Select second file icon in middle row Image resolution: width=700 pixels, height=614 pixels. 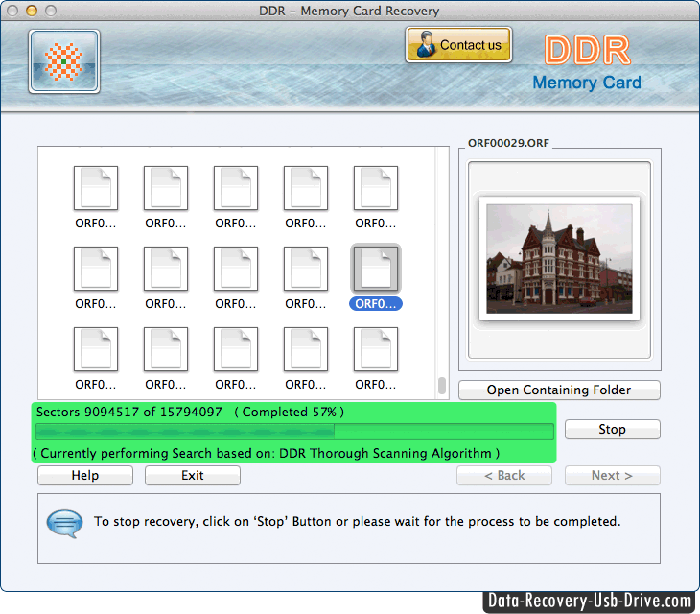coord(166,269)
